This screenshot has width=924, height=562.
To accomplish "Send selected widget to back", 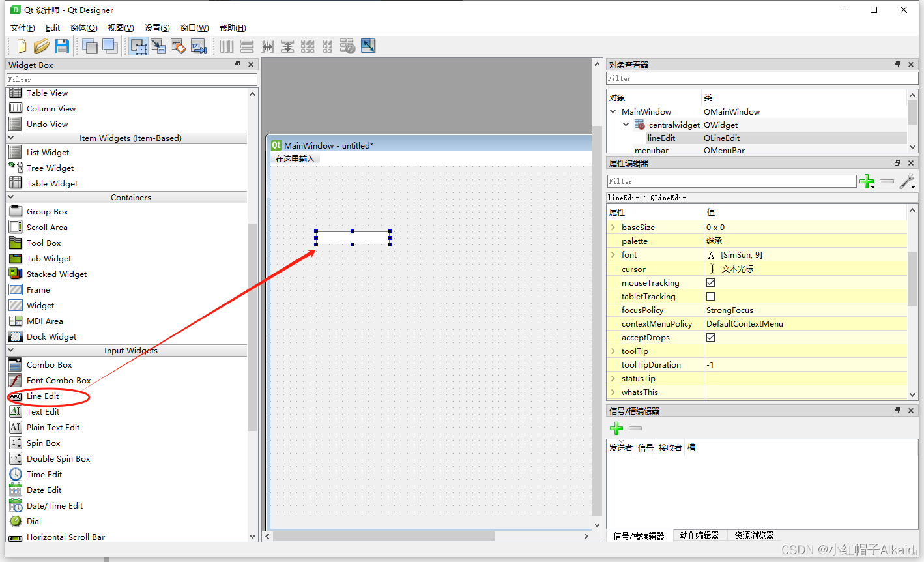I will (90, 46).
